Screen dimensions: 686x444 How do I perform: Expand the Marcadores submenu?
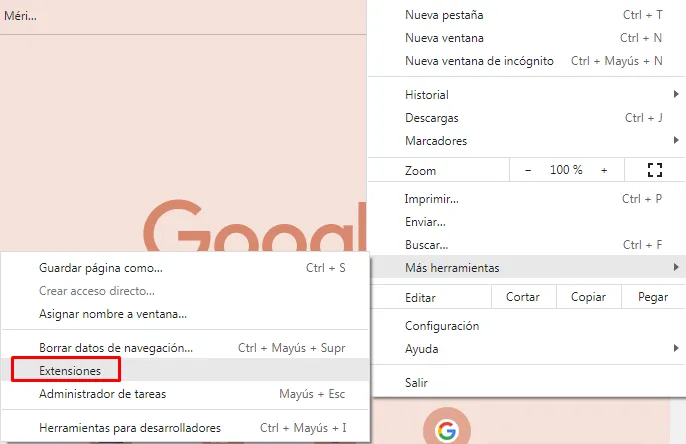527,141
